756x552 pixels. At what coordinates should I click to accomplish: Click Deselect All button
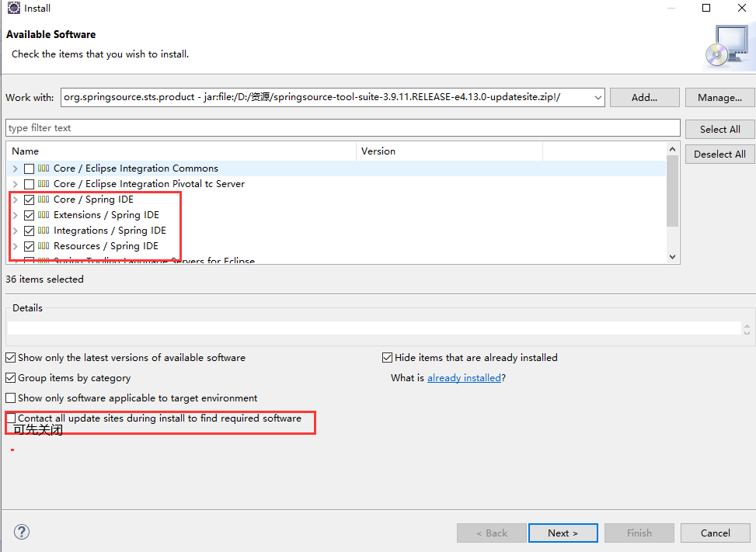[719, 154]
